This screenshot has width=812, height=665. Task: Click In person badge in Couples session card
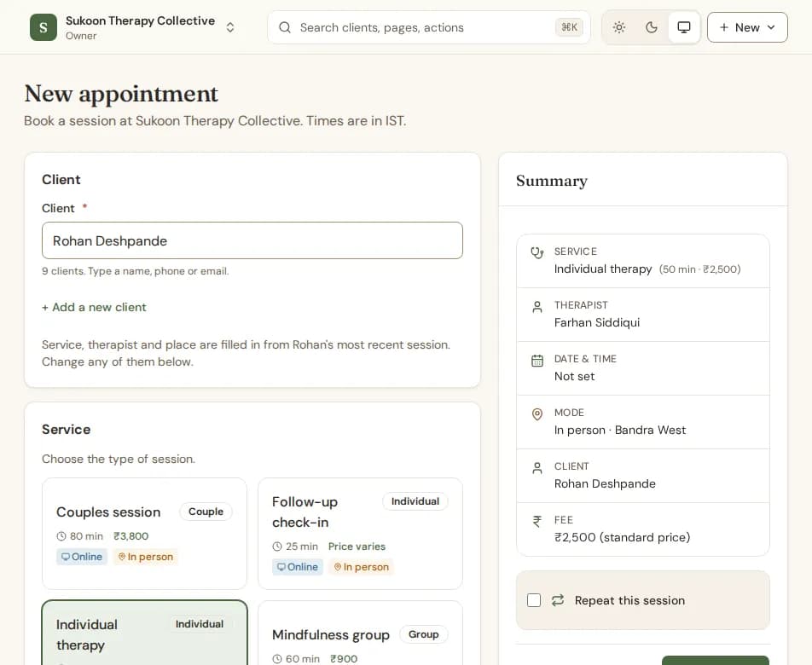tap(146, 557)
